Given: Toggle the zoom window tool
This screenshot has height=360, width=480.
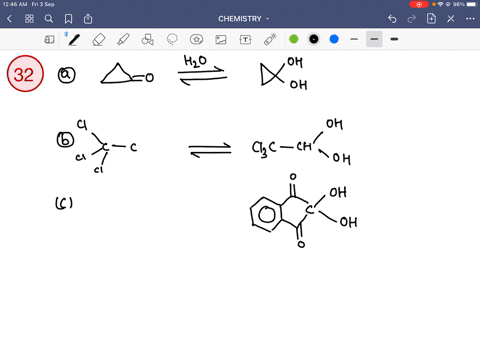Looking at the screenshot, I should pyautogui.click(x=49, y=40).
